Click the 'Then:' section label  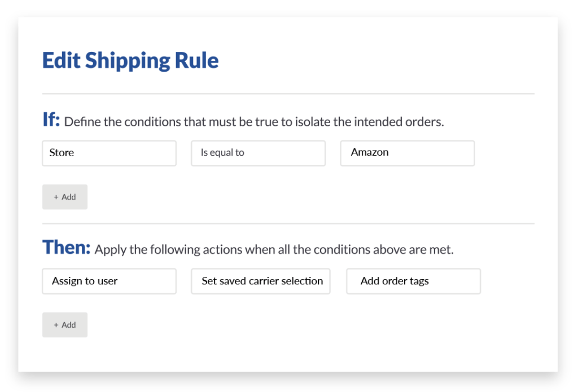point(65,247)
